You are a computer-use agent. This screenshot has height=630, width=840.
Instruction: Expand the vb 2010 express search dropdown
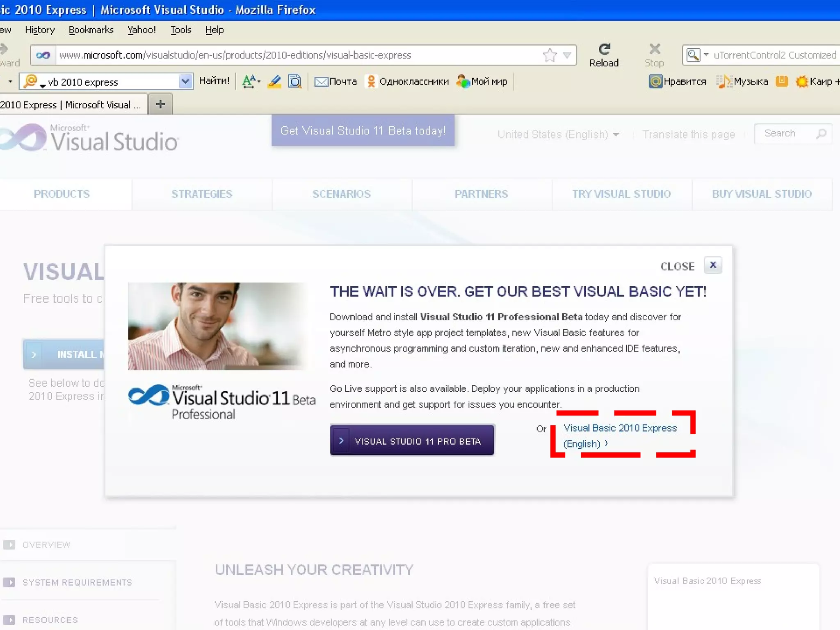coord(185,81)
